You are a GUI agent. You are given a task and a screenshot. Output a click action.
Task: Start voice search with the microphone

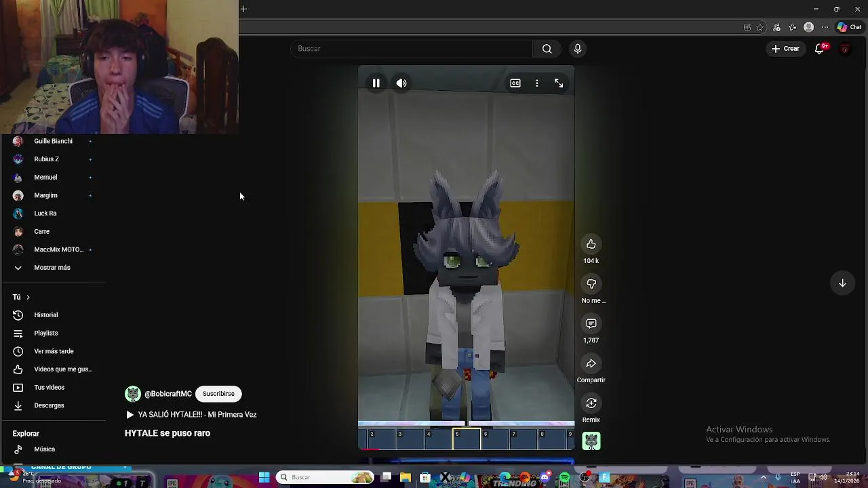tap(578, 49)
